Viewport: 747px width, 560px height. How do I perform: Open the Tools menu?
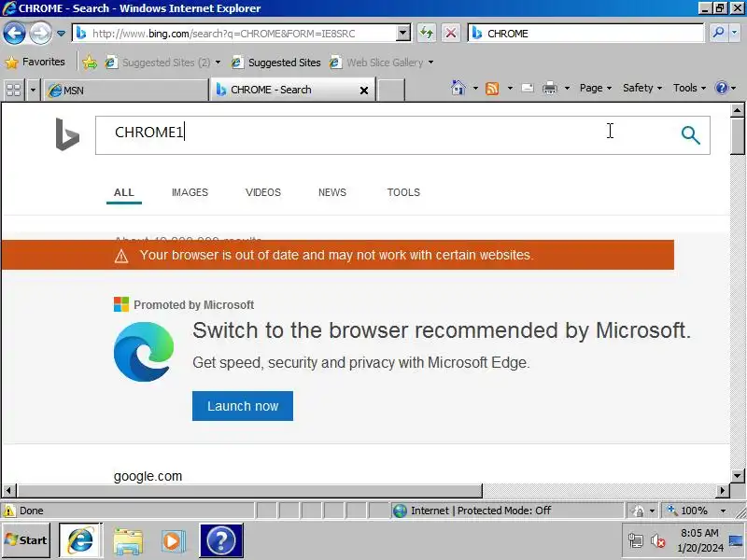pos(689,88)
